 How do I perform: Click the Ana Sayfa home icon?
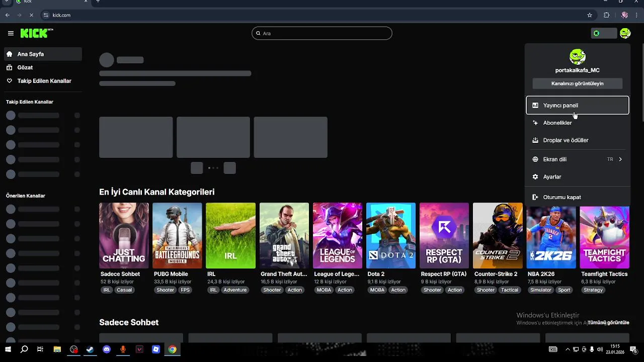click(x=9, y=54)
